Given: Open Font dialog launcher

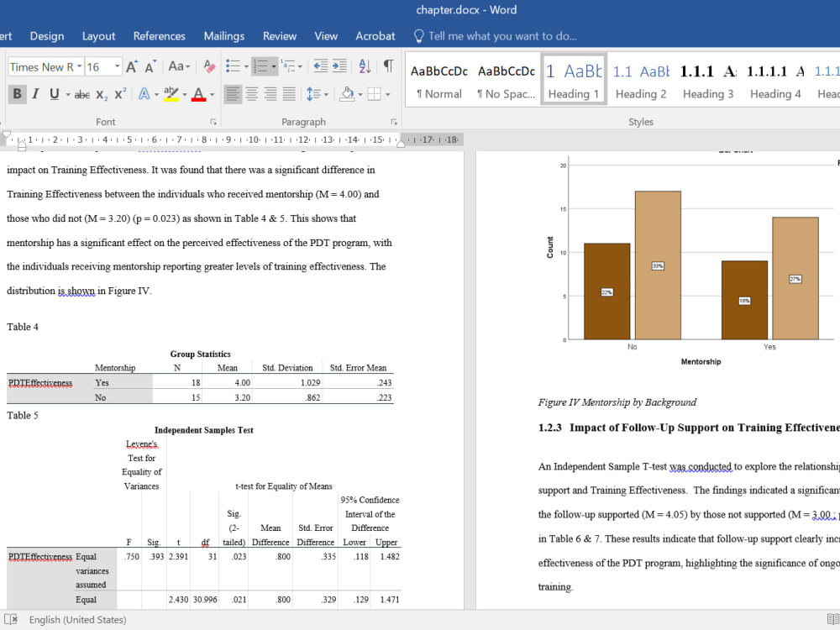Looking at the screenshot, I should [x=213, y=122].
